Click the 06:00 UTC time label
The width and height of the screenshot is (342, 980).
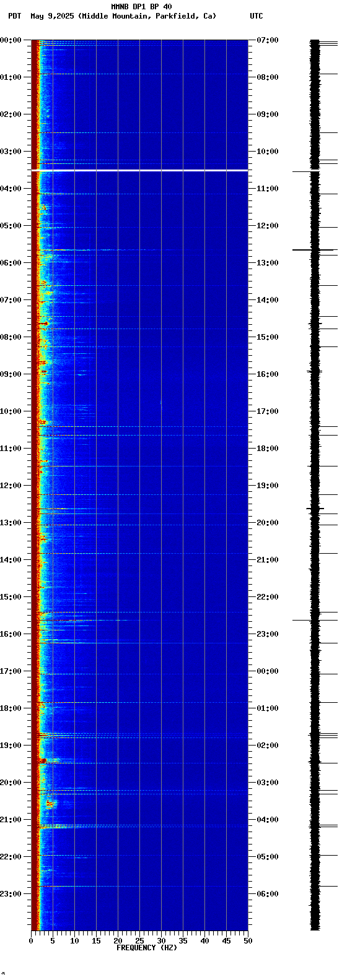[268, 894]
